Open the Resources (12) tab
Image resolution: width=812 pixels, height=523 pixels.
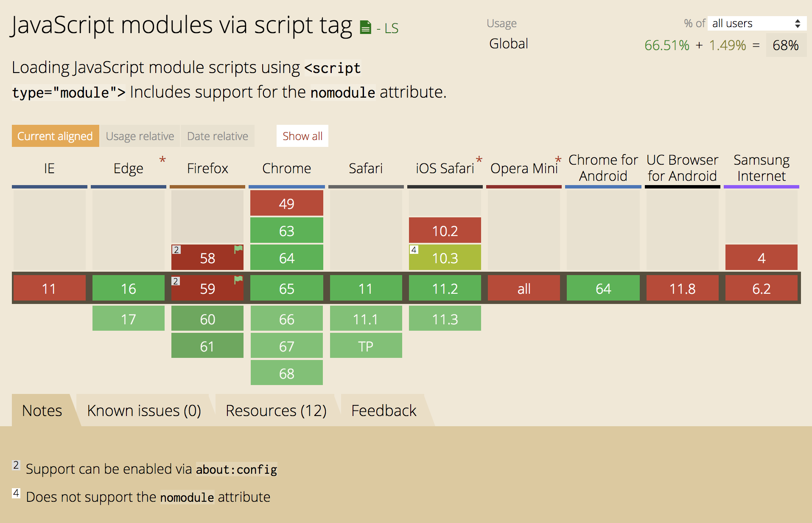276,411
